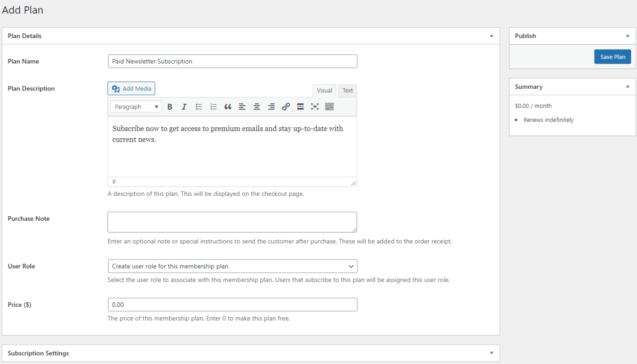Switch to the Text editing tab
This screenshot has height=364, width=637.
tap(347, 90)
